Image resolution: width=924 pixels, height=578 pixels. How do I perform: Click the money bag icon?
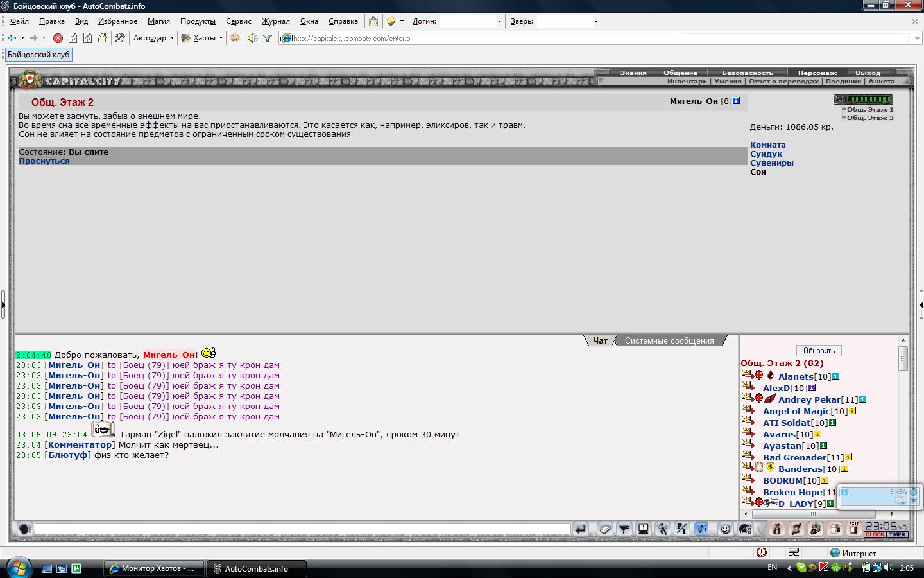click(x=776, y=529)
